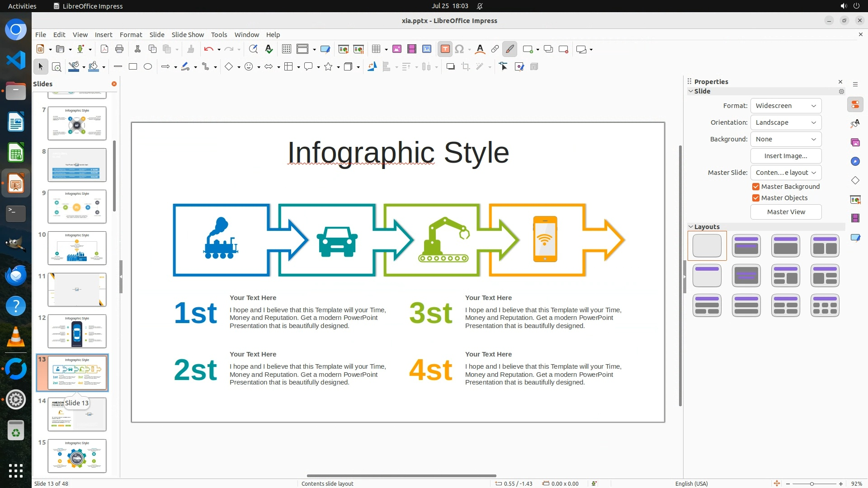The width and height of the screenshot is (868, 488).
Task: Open the Format dropdown showing Widescreen
Action: [786, 106]
